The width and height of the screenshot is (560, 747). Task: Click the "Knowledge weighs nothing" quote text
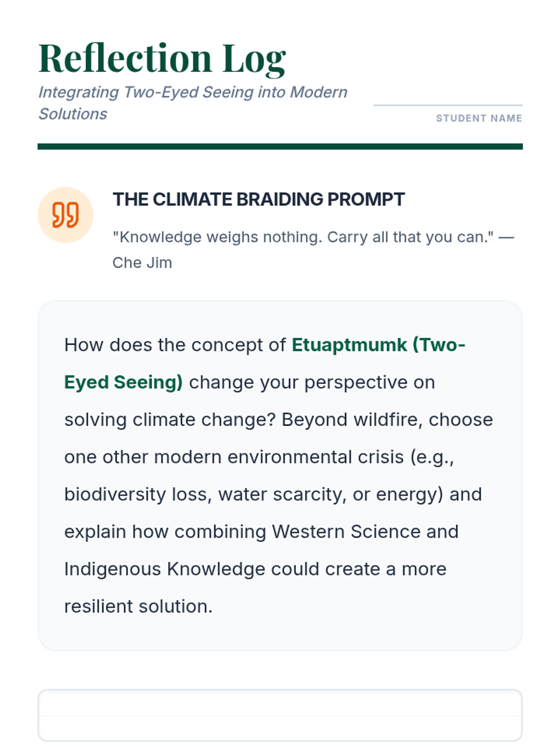302,237
